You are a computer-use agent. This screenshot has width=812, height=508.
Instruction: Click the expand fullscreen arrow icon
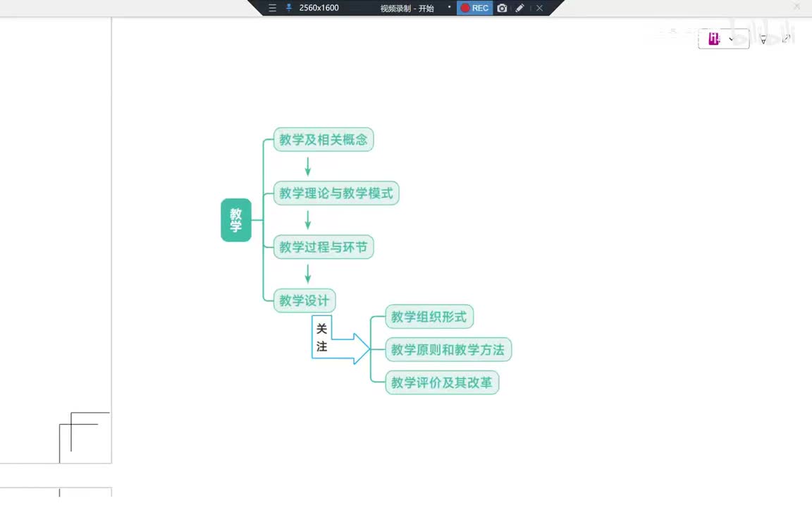click(786, 38)
